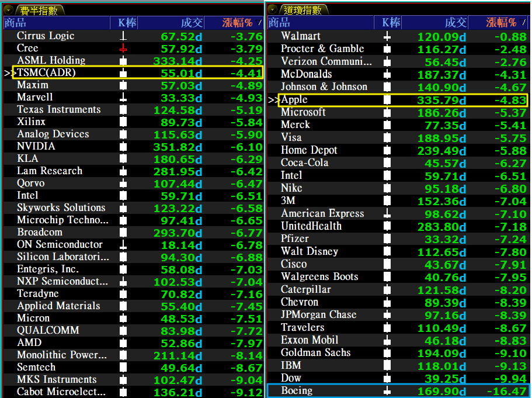Select the Xilinx stock name
Screen dimensions: 532x398
point(31,122)
